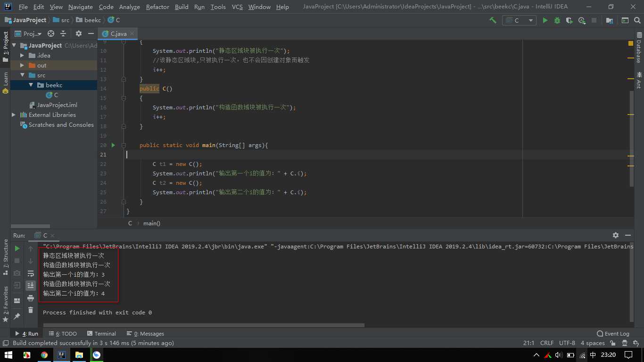Change the 4 spaces indent setting
The height and width of the screenshot is (362, 644).
tap(593, 343)
